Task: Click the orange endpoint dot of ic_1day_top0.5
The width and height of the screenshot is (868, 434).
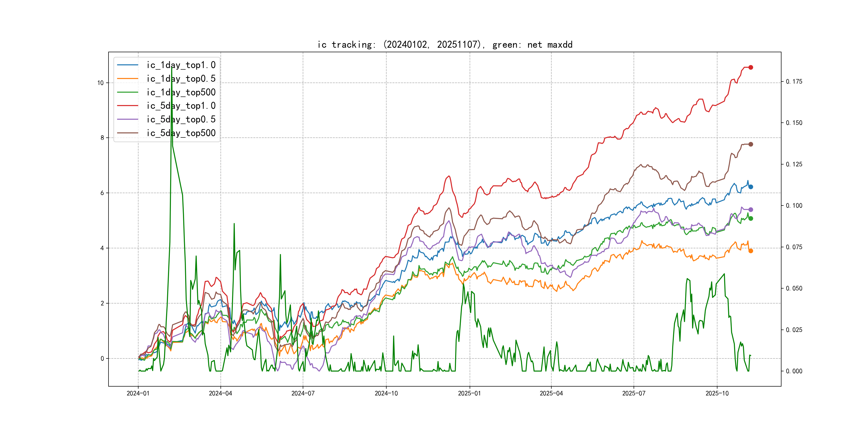Action: pos(750,251)
